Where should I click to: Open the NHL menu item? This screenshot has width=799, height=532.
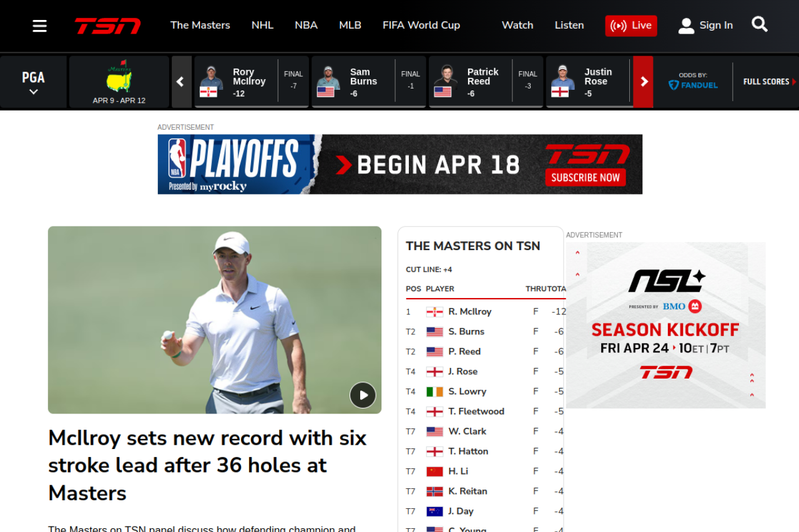click(x=262, y=26)
